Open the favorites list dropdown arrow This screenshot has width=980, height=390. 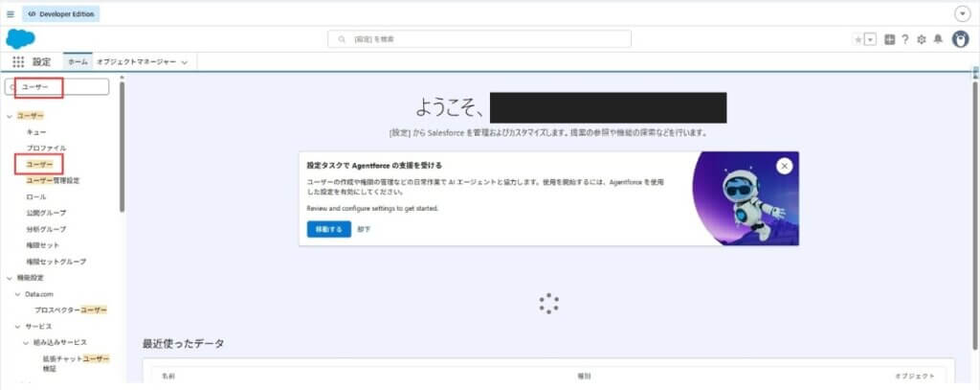point(870,39)
